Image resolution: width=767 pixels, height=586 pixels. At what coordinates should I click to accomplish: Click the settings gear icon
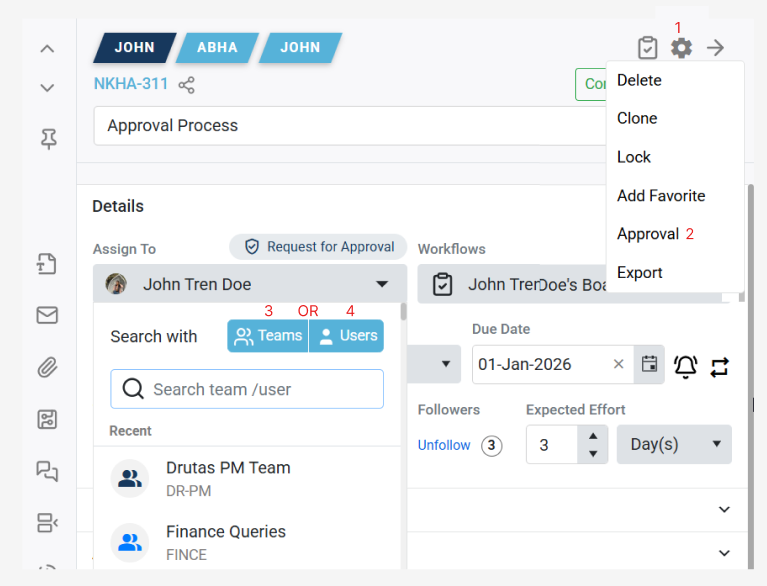click(x=681, y=48)
